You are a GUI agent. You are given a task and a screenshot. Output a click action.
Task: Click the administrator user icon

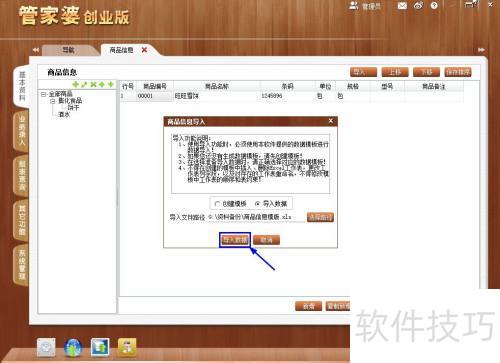pyautogui.click(x=353, y=6)
